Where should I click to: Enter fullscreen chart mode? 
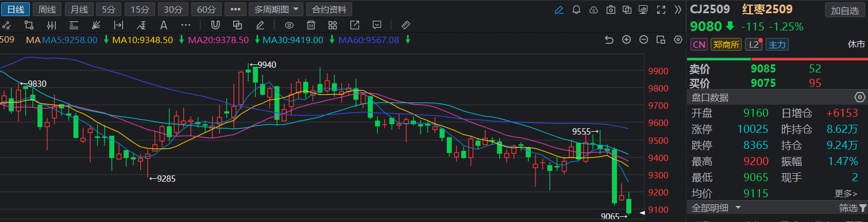point(661,10)
